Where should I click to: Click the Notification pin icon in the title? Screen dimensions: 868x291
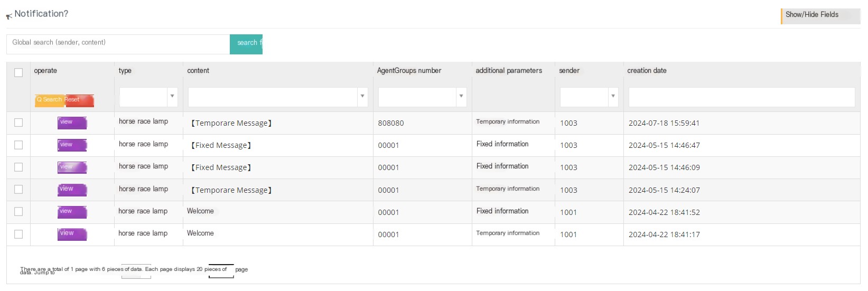pos(9,16)
